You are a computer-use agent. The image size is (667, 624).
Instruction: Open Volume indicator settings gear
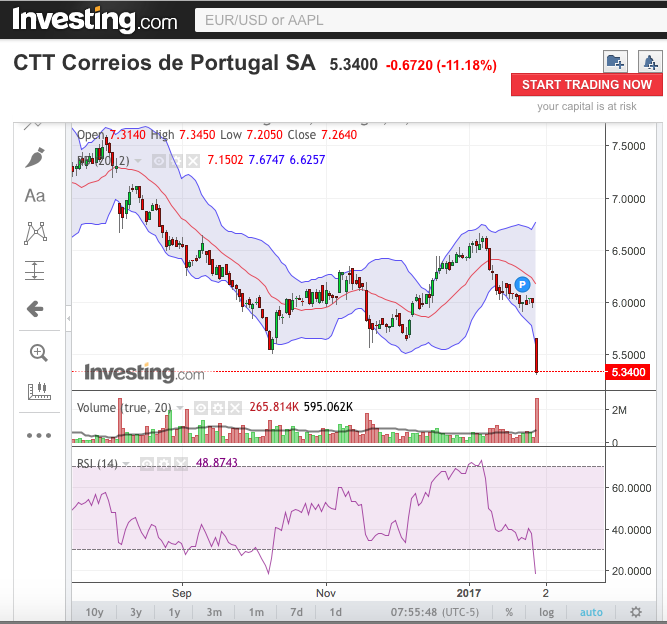tap(218, 408)
